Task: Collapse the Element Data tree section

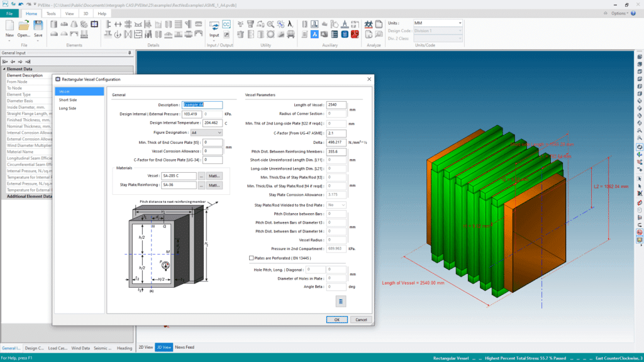Action: pos(4,69)
